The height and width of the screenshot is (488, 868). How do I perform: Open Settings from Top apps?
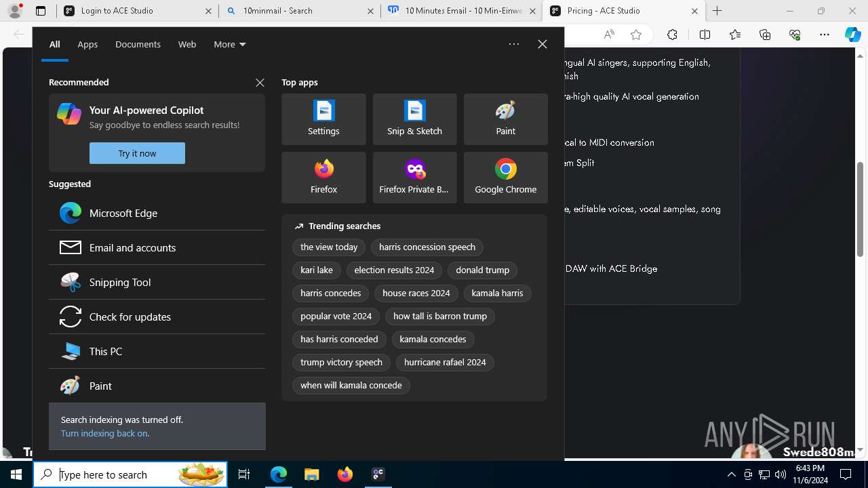point(323,119)
